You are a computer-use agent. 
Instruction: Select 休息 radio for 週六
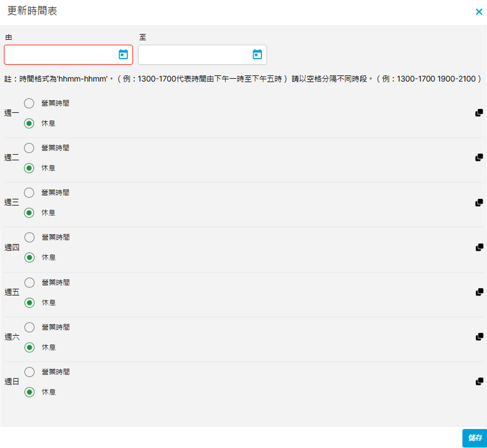30,347
